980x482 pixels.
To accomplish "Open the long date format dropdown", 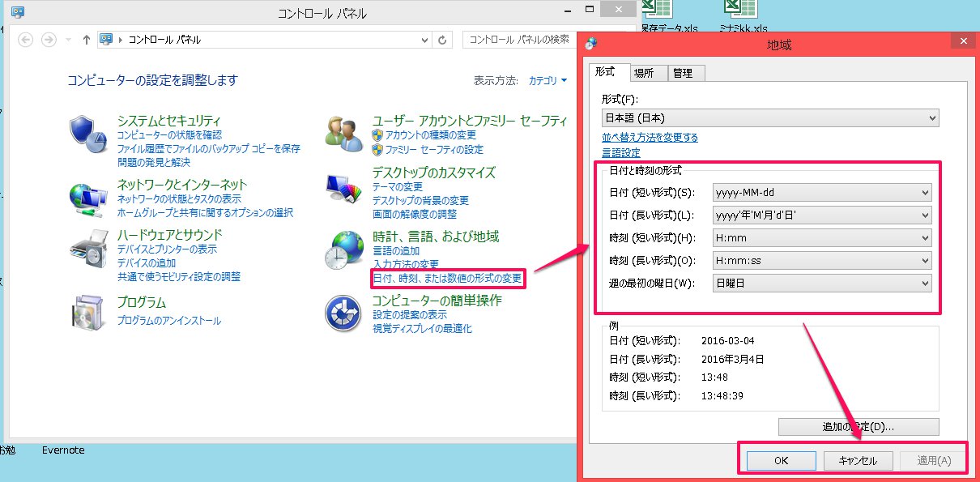I will [822, 215].
